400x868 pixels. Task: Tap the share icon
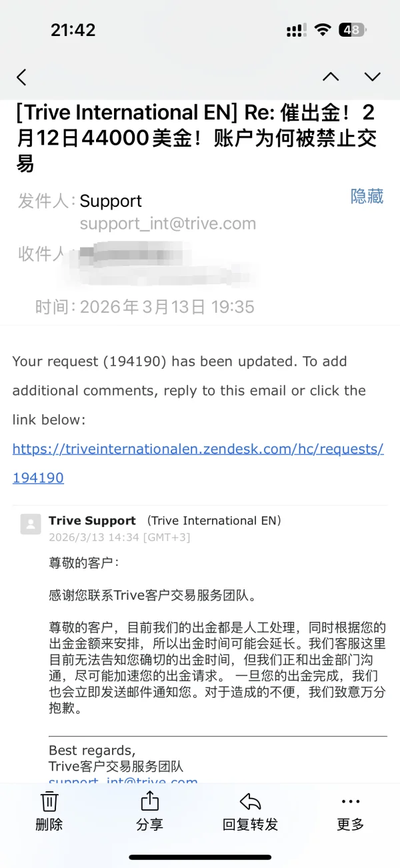click(150, 801)
